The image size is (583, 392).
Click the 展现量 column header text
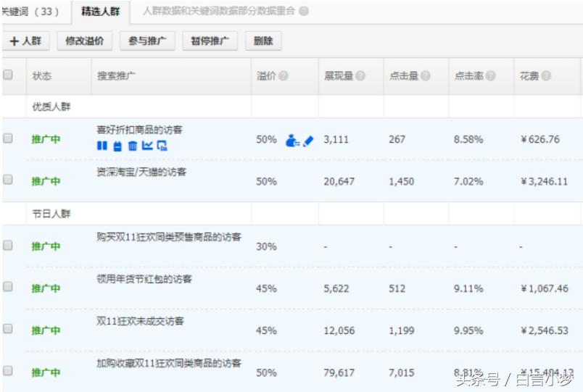[339, 76]
